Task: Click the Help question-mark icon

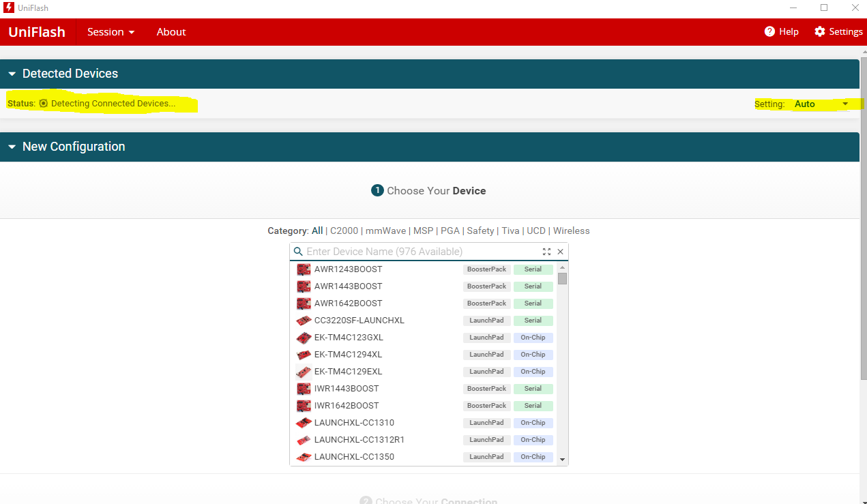Action: (769, 31)
